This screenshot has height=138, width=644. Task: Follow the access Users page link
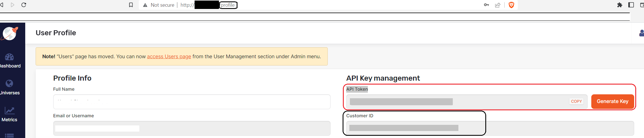click(169, 57)
